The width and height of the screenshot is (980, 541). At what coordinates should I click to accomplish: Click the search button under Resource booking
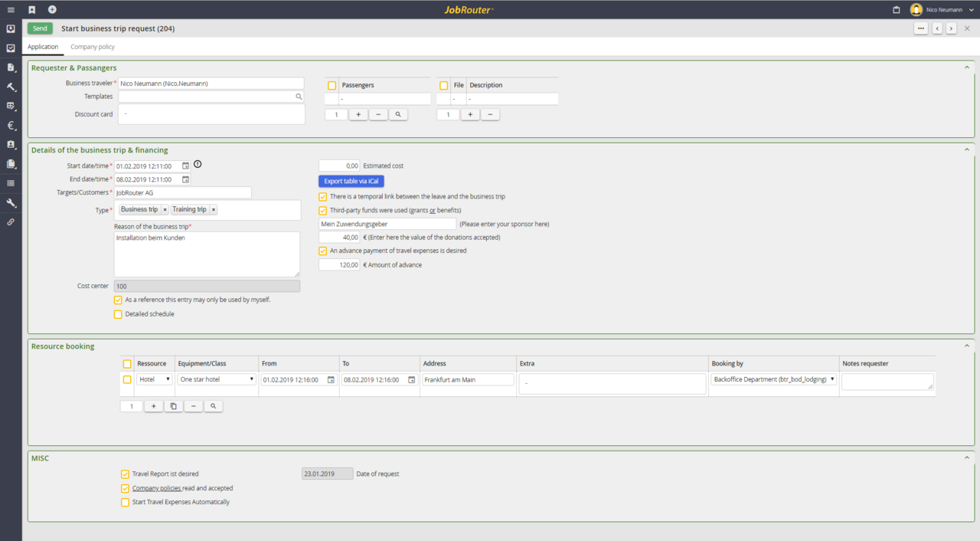tap(214, 406)
